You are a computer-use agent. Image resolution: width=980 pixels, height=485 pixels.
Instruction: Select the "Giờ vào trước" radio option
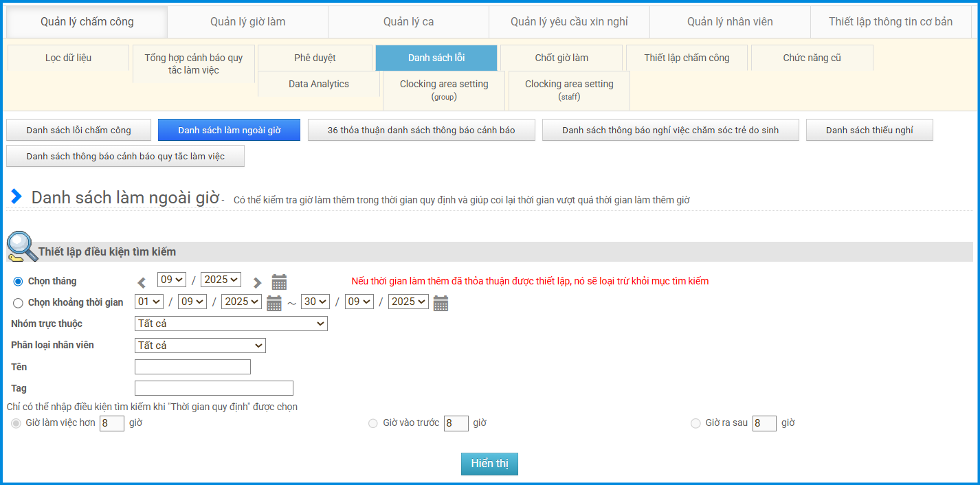pos(373,423)
